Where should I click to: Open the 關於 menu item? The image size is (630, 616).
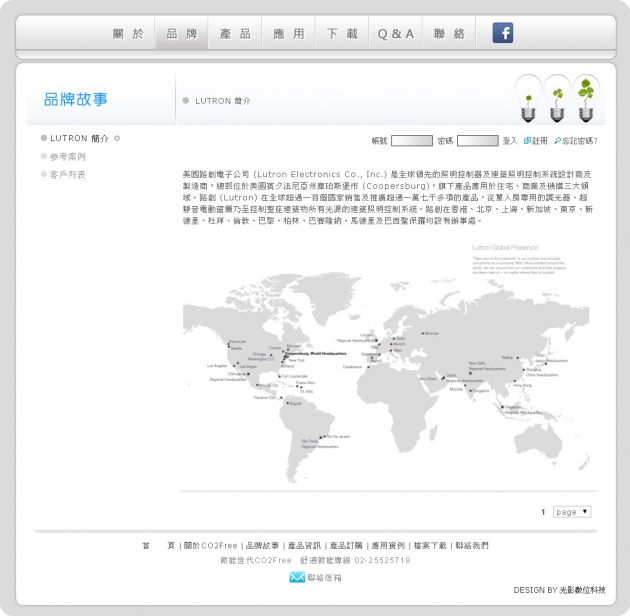[128, 34]
